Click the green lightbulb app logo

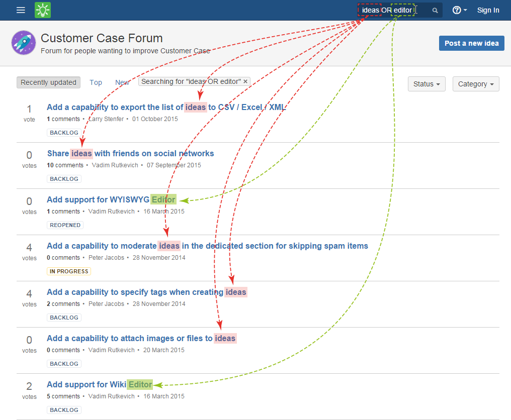click(x=43, y=10)
